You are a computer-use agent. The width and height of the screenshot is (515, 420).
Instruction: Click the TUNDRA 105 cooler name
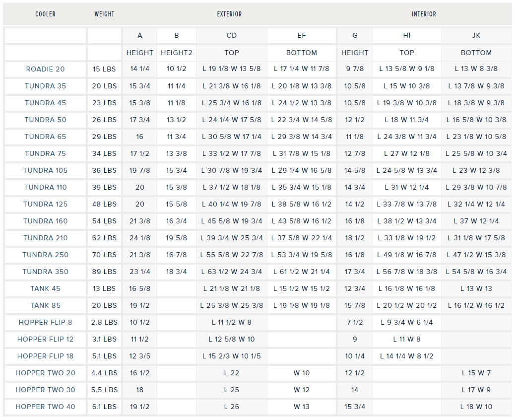click(x=45, y=170)
